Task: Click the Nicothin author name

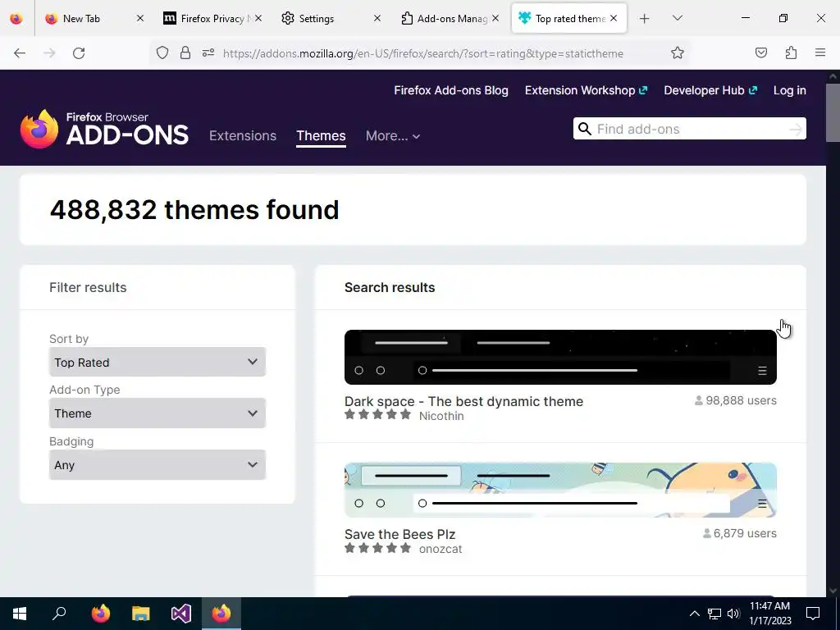Action: click(441, 416)
